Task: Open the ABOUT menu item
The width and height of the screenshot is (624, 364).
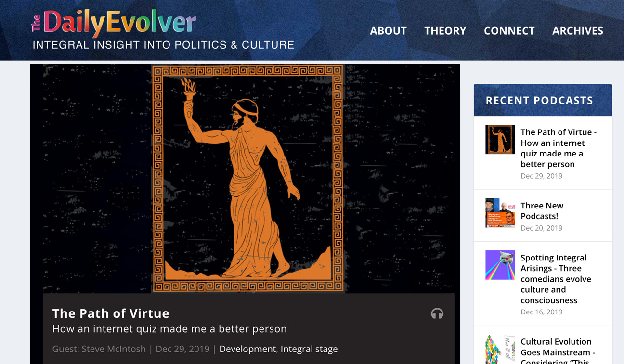Action: pos(388,31)
